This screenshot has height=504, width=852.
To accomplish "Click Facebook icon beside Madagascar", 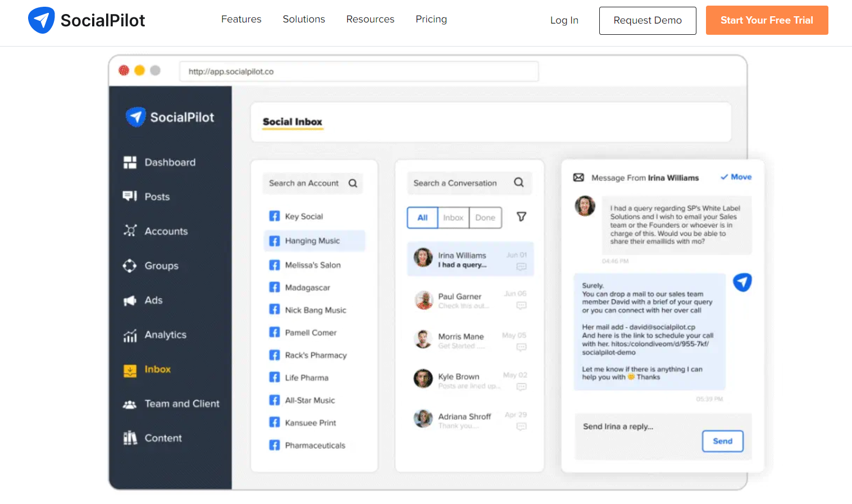I will (x=274, y=287).
